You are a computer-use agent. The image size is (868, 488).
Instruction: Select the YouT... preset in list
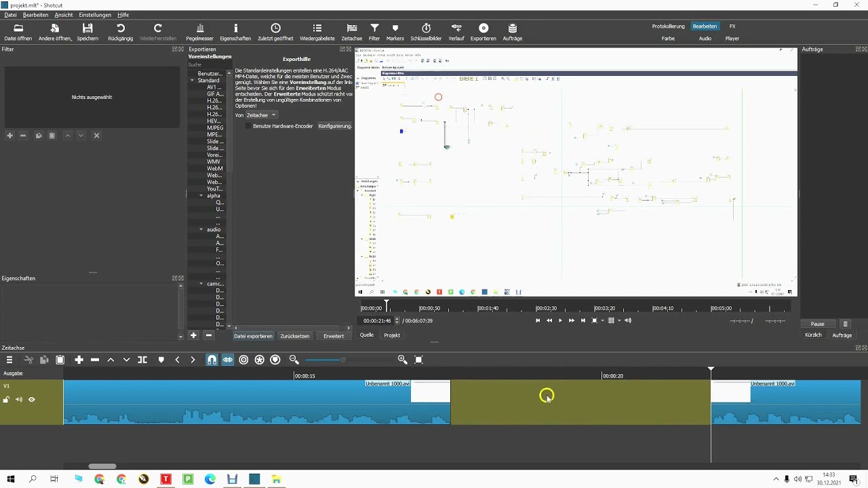click(214, 188)
